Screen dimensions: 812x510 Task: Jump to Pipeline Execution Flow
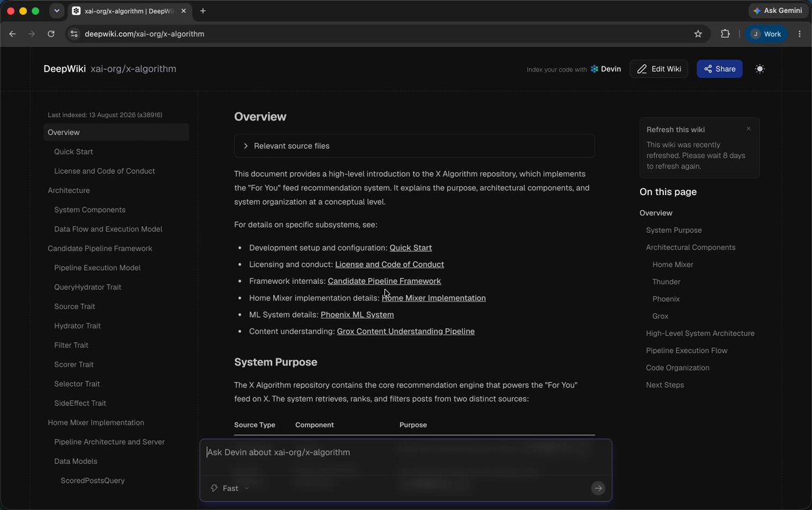tap(687, 351)
